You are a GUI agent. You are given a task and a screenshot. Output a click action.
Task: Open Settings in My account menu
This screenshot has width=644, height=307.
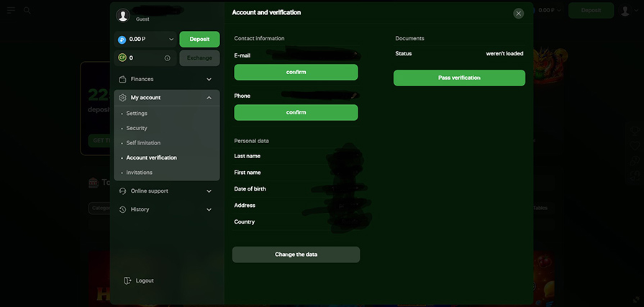137,114
